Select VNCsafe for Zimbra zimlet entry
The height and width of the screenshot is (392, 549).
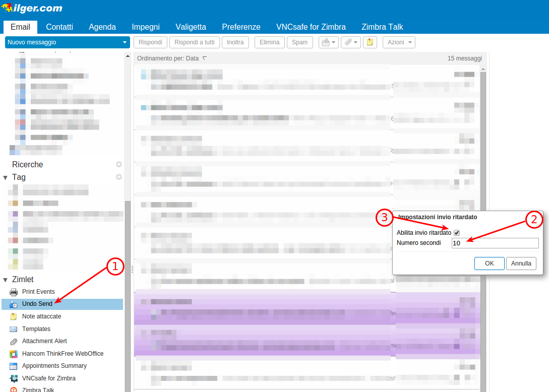(49, 378)
